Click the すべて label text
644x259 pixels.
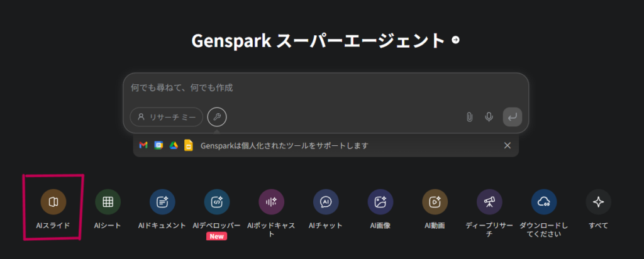[x=599, y=226]
